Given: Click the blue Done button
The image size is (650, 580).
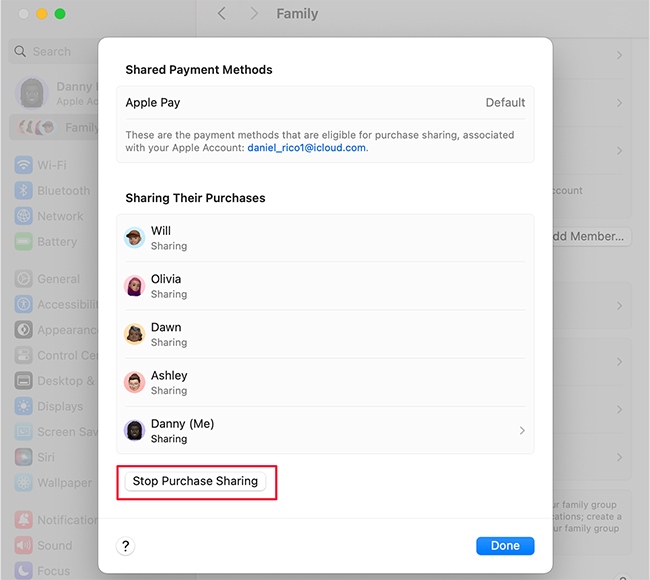Looking at the screenshot, I should (x=505, y=546).
